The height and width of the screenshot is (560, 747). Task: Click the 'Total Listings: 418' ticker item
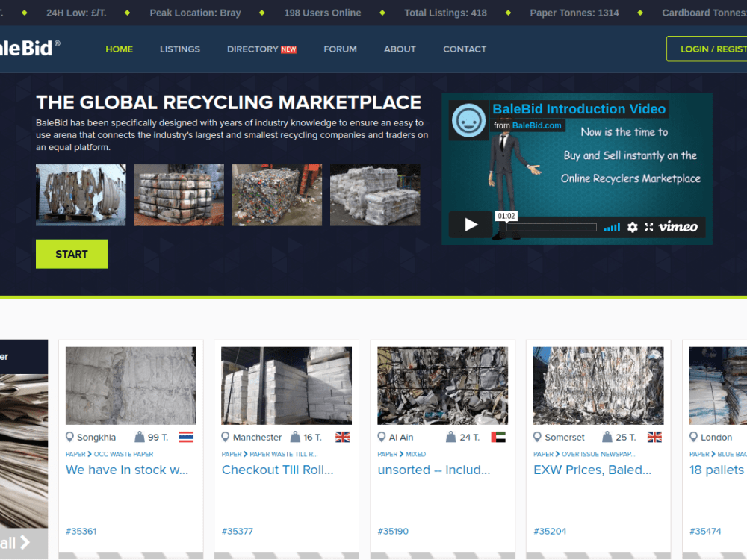pos(445,13)
